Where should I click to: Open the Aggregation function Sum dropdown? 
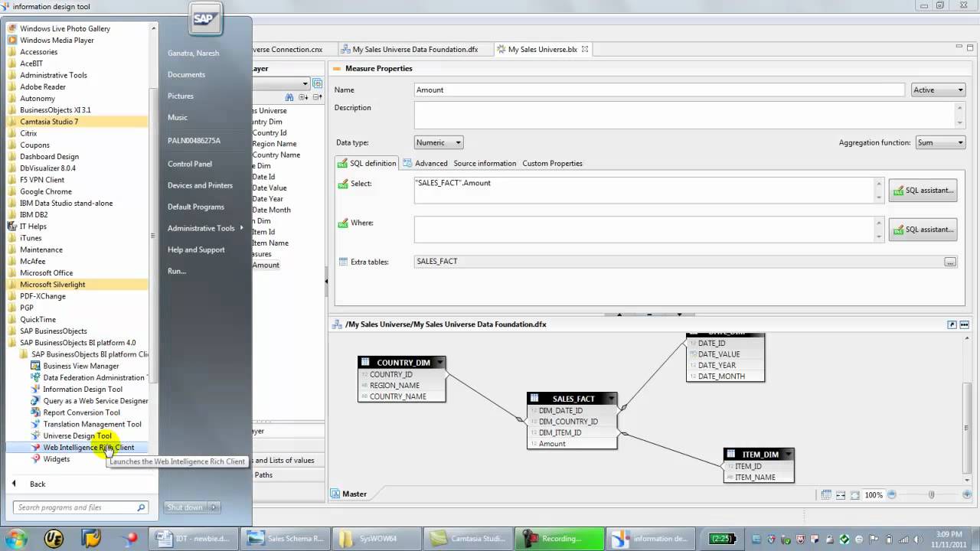coord(940,142)
